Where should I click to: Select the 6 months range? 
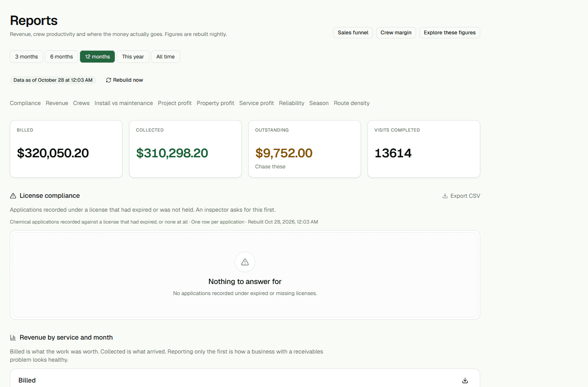pos(62,57)
